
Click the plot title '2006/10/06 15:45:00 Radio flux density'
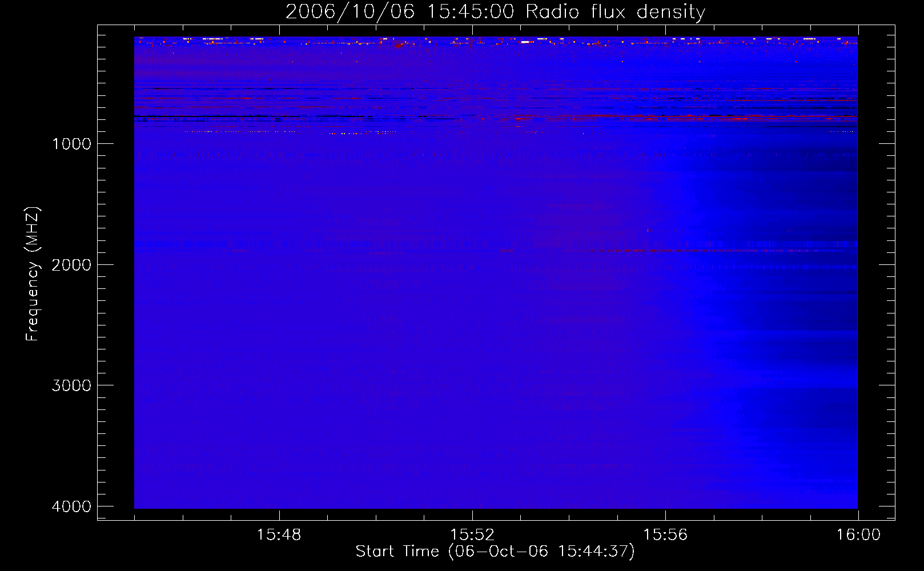495,12
